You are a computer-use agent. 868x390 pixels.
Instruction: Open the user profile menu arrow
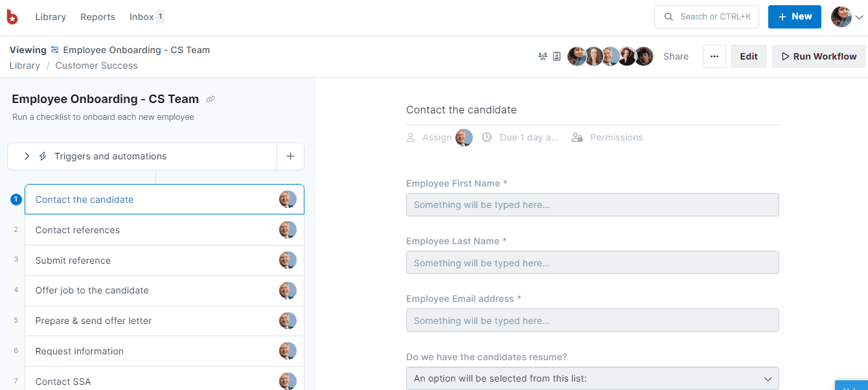coord(859,17)
